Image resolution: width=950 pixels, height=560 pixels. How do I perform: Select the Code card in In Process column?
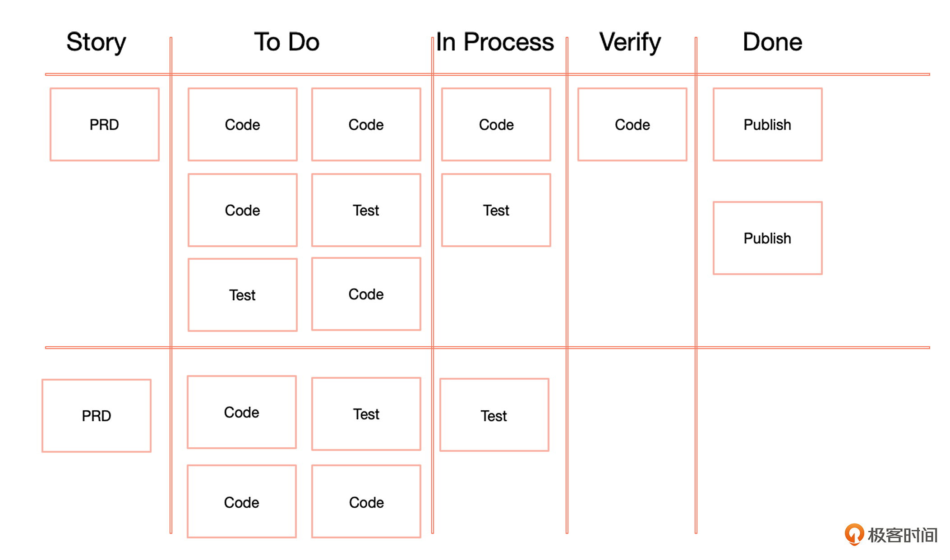496,124
